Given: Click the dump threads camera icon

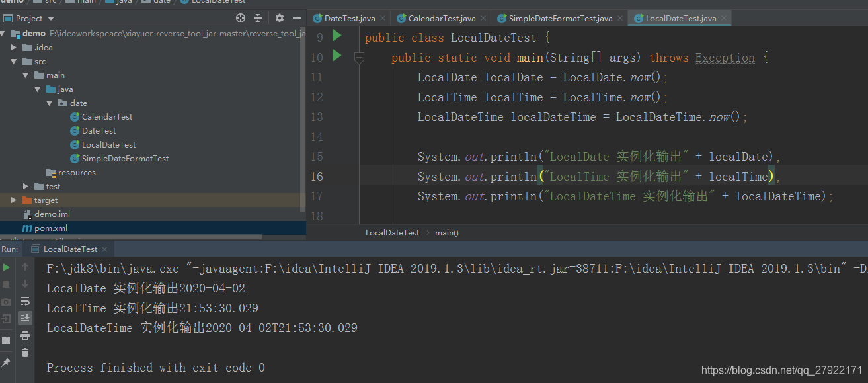Looking at the screenshot, I should (x=7, y=302).
